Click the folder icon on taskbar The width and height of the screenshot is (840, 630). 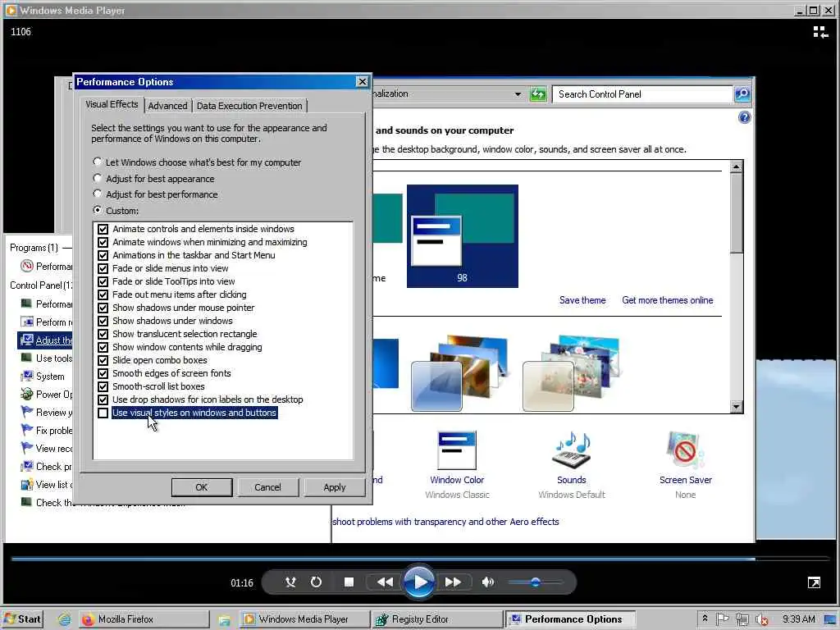[224, 620]
